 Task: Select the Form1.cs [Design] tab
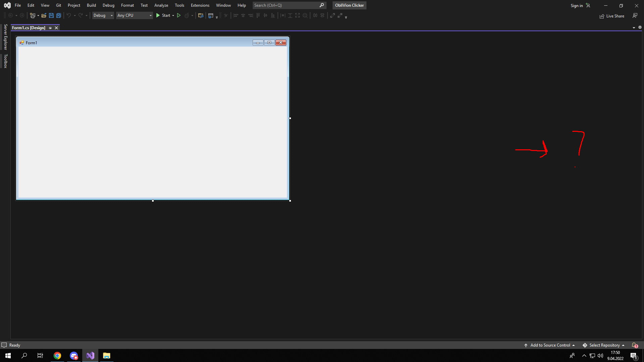click(x=29, y=28)
